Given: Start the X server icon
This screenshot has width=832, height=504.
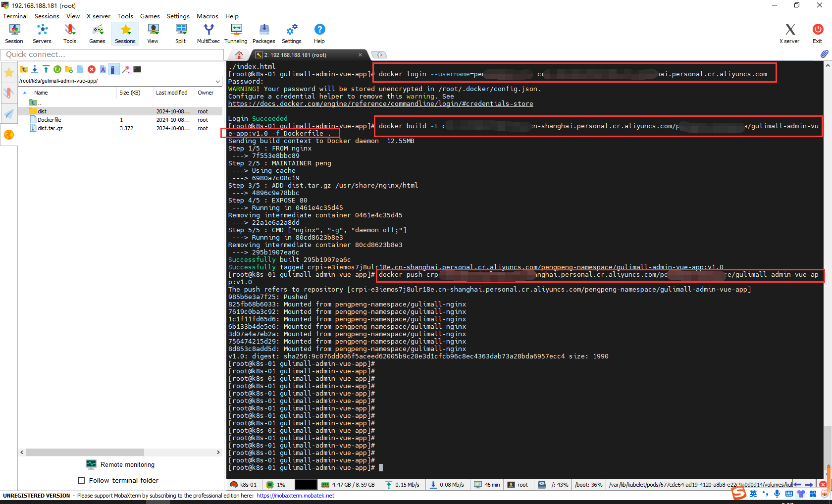Looking at the screenshot, I should coord(790,34).
